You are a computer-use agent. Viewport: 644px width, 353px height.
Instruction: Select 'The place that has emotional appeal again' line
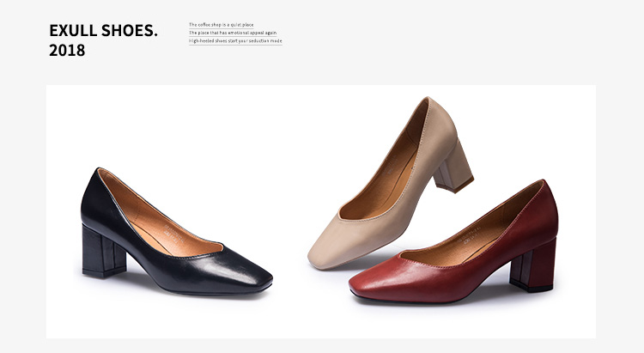click(233, 33)
